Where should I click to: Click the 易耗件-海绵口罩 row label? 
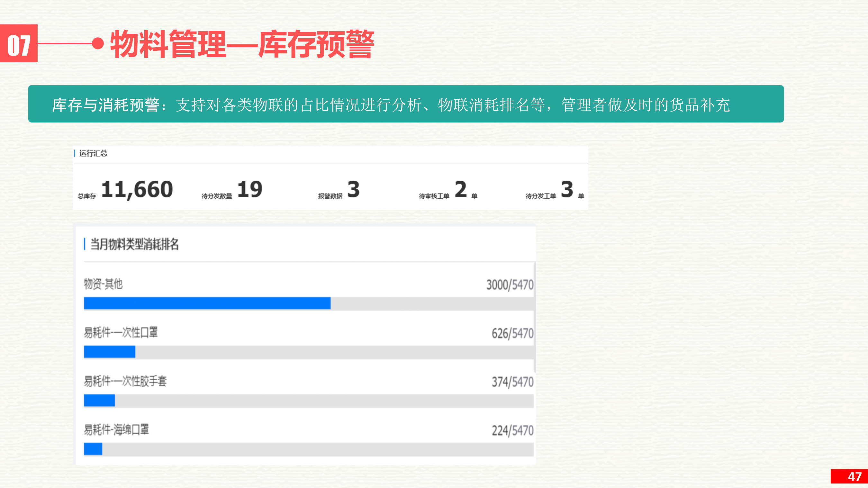[x=116, y=430]
